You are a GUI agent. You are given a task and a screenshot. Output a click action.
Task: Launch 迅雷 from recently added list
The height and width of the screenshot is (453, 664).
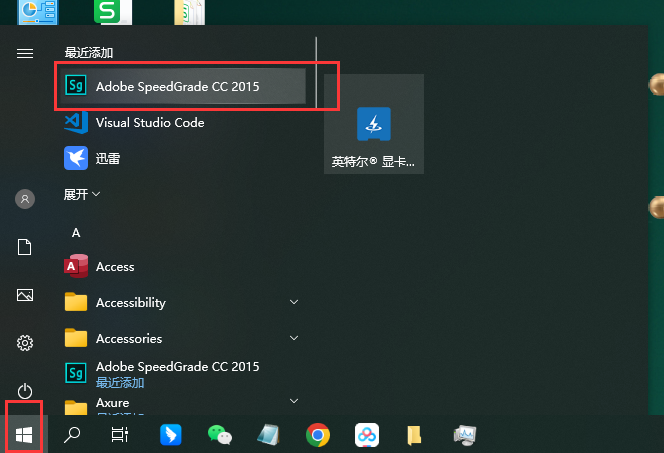tap(183, 158)
